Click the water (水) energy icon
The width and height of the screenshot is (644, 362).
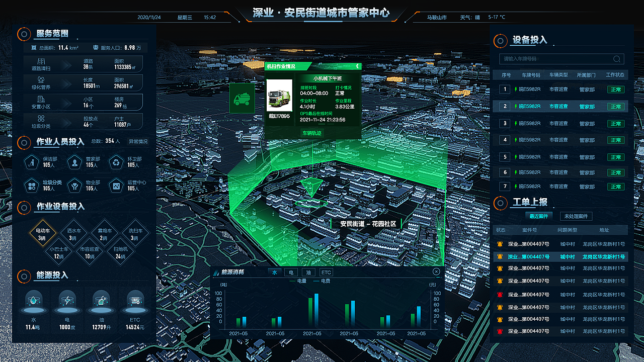click(x=33, y=302)
